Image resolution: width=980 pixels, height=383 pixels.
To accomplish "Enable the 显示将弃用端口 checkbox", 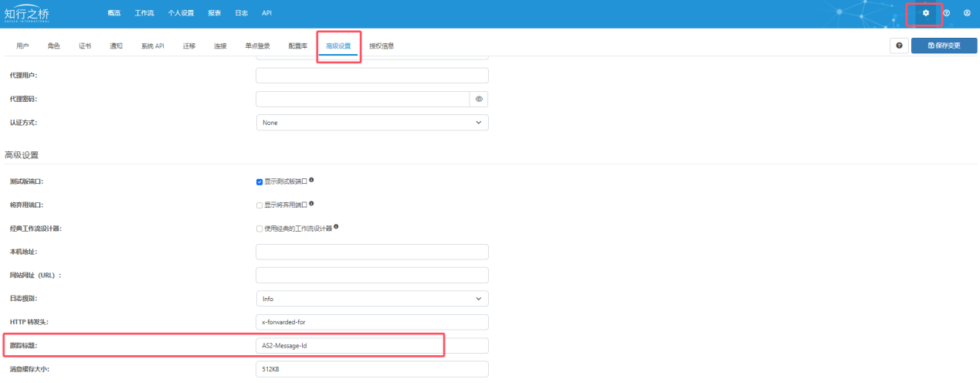I will point(259,205).
